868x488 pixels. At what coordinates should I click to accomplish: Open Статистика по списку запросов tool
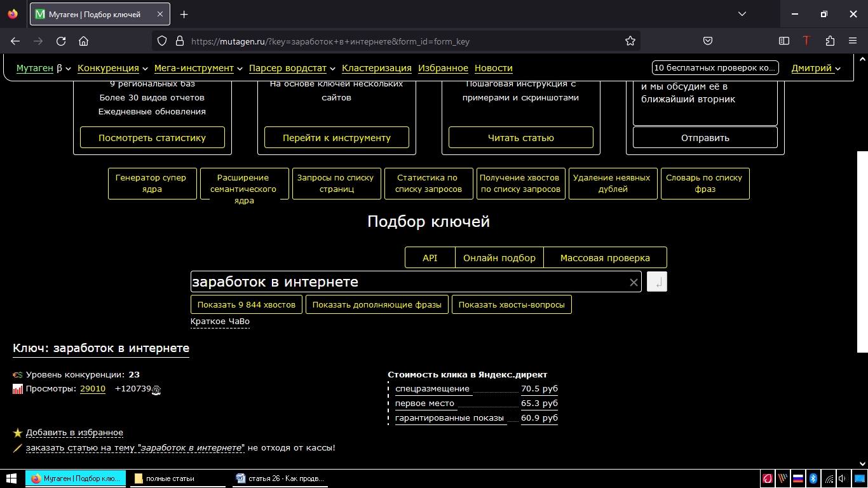[429, 184]
